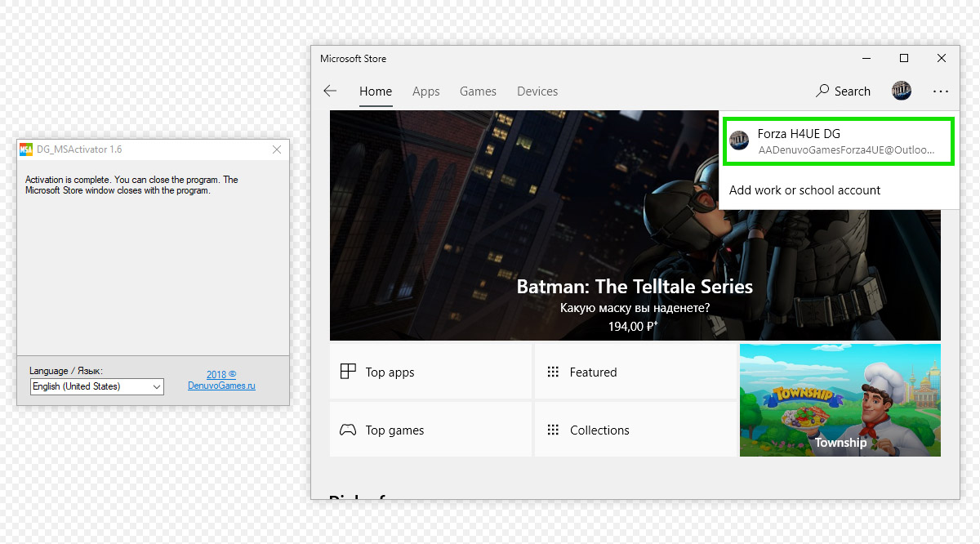The height and width of the screenshot is (544, 980).
Task: Click the DG_MSActivator app icon in title bar
Action: (26, 149)
